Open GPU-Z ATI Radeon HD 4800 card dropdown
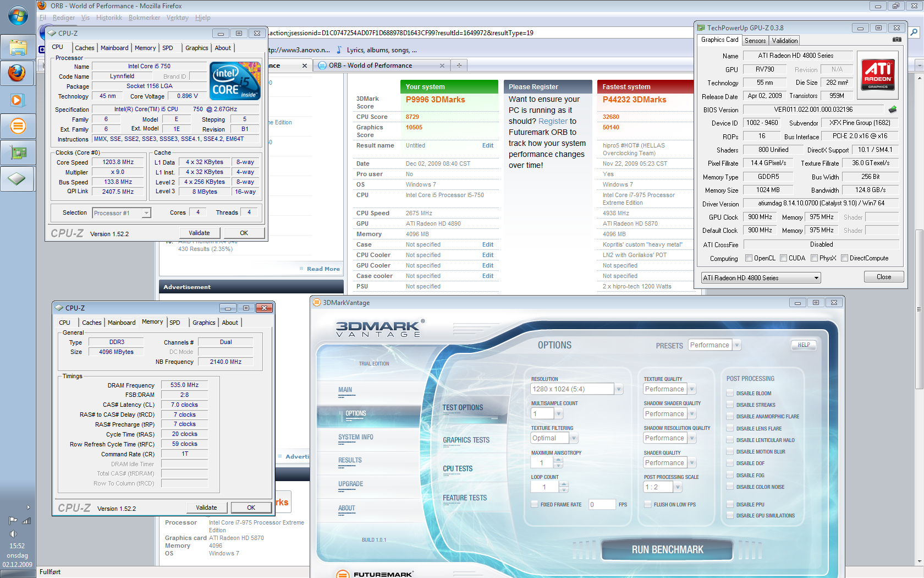Viewport: 924px width, 578px height. [761, 278]
